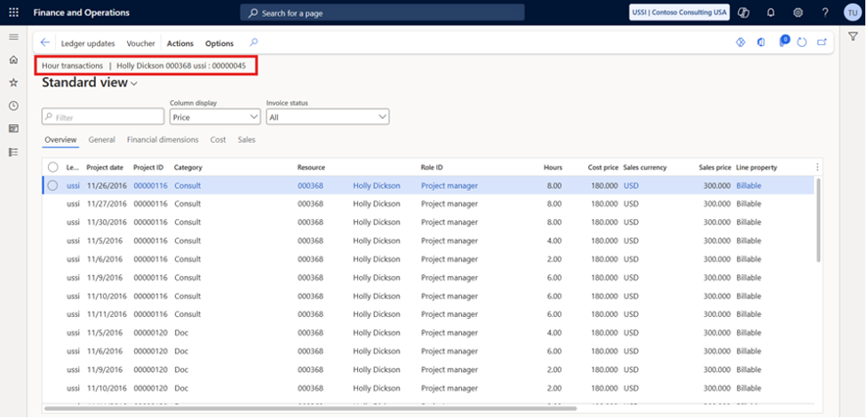Expand the Column display dropdown

[215, 117]
